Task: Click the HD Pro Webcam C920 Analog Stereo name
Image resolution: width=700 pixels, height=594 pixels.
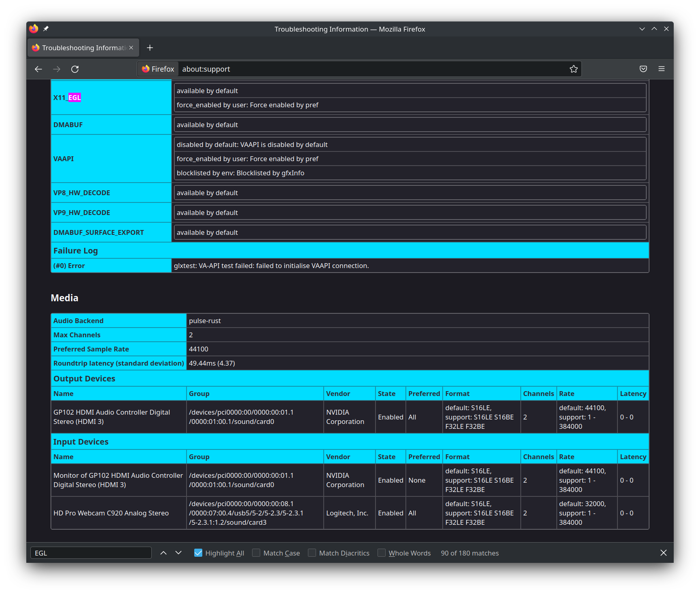Action: click(111, 513)
